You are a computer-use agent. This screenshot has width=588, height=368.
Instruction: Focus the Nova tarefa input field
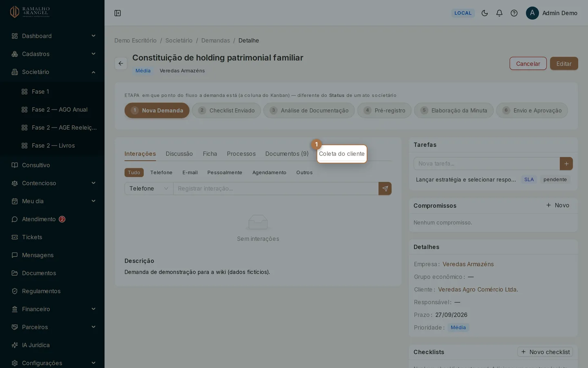pos(487,164)
